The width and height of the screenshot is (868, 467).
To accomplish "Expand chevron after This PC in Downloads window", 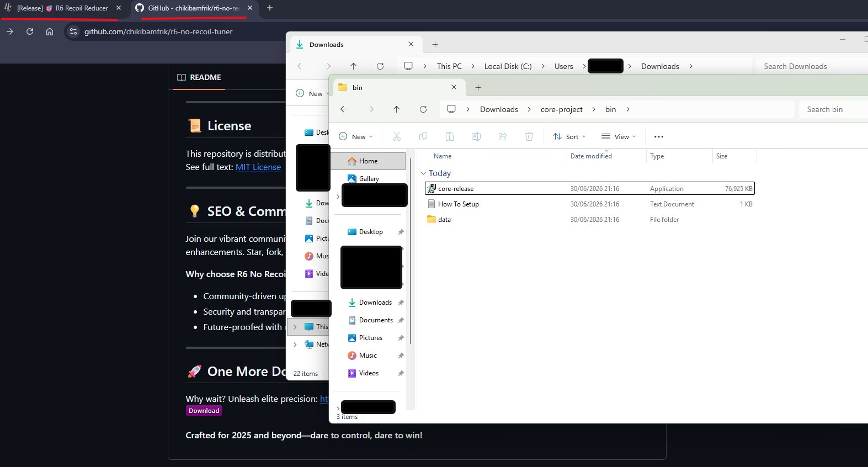I will point(473,66).
